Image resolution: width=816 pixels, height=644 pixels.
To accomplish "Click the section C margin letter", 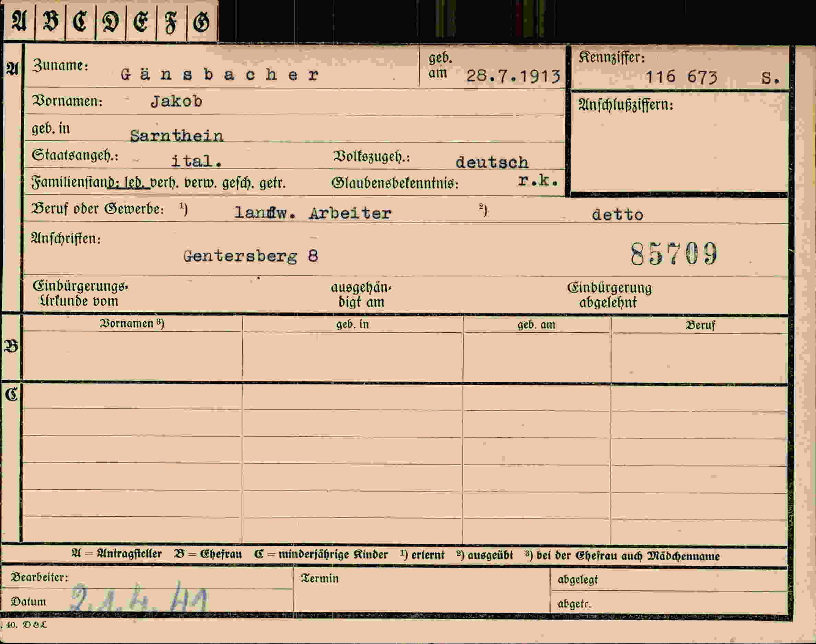I will [x=11, y=394].
